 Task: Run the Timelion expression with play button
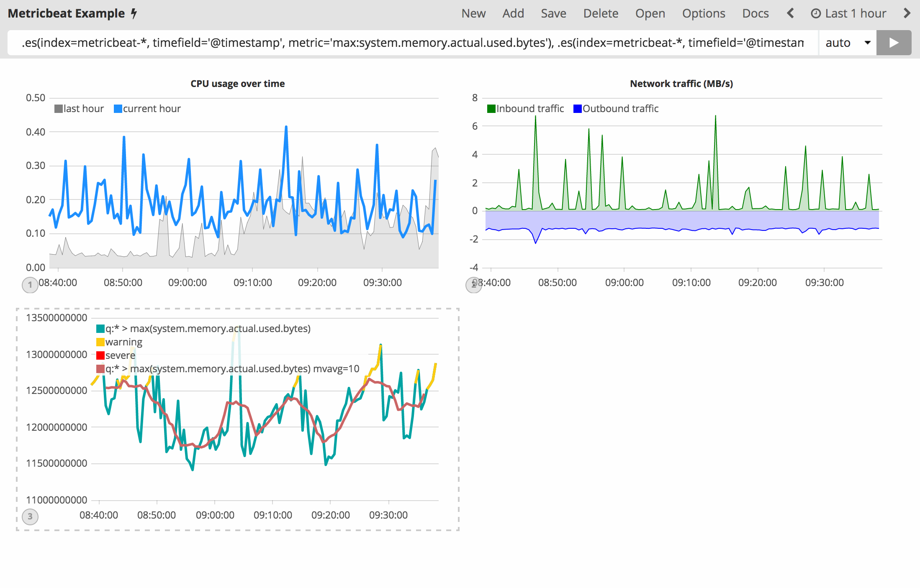[894, 43]
